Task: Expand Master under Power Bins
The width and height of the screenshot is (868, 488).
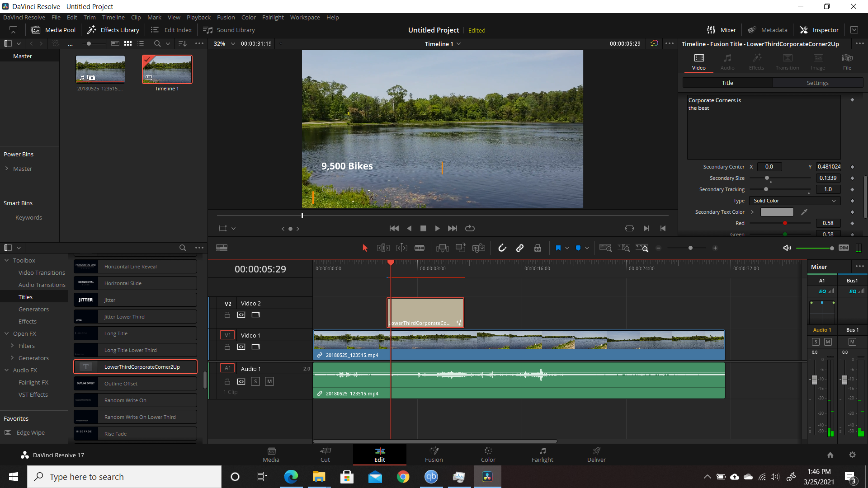Action: pyautogui.click(x=7, y=169)
